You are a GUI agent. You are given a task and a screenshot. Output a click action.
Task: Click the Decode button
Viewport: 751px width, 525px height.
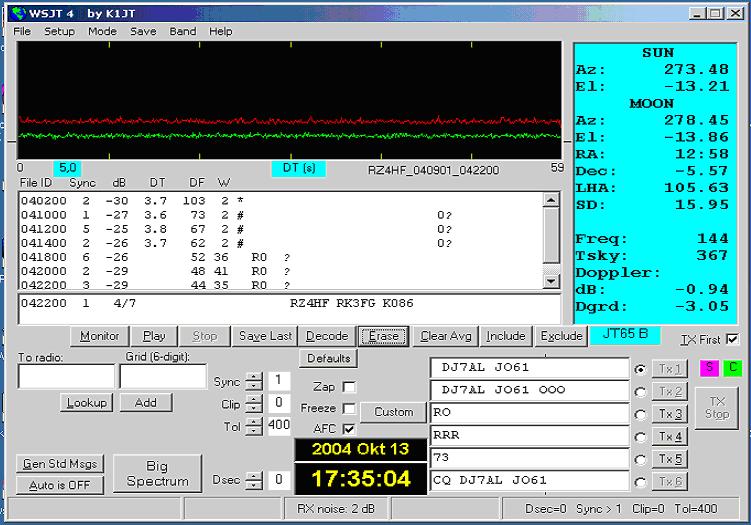[327, 336]
